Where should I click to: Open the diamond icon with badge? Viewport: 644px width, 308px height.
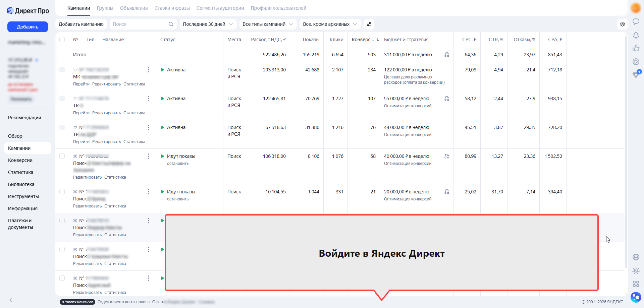click(x=636, y=74)
